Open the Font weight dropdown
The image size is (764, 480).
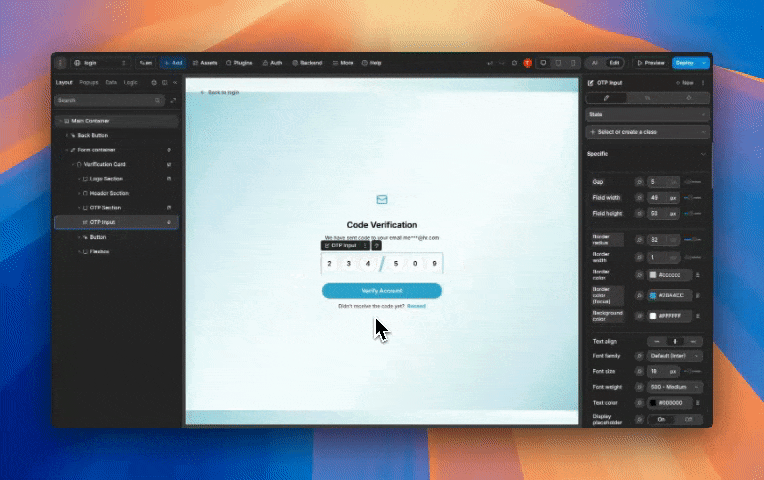pyautogui.click(x=675, y=387)
